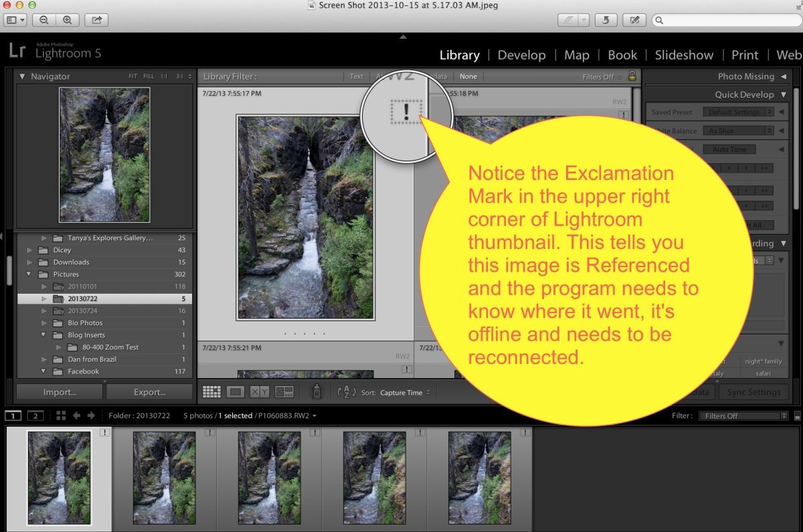Expand the Dicey folder
Viewport: 803px width, 532px height.
click(29, 250)
